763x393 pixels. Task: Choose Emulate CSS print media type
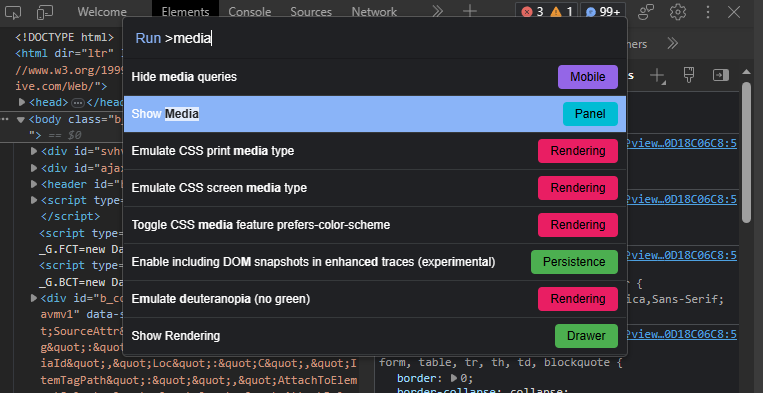tap(375, 151)
